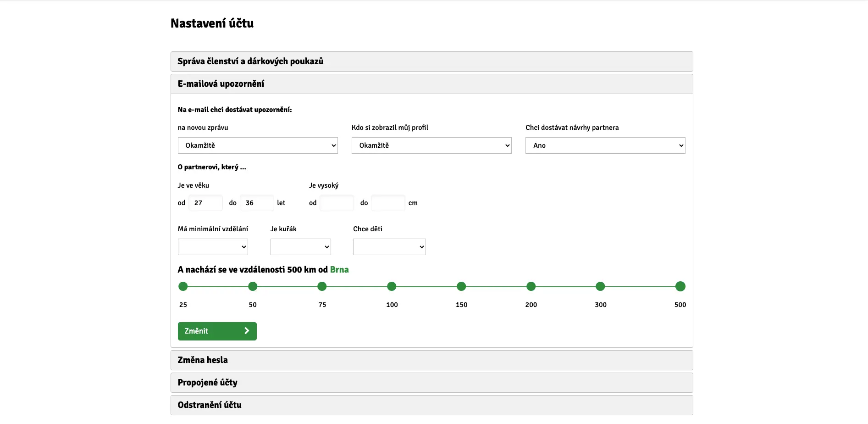Collapse the E-mailová upozornění section
Screen dimensions: 868x424
coord(431,84)
